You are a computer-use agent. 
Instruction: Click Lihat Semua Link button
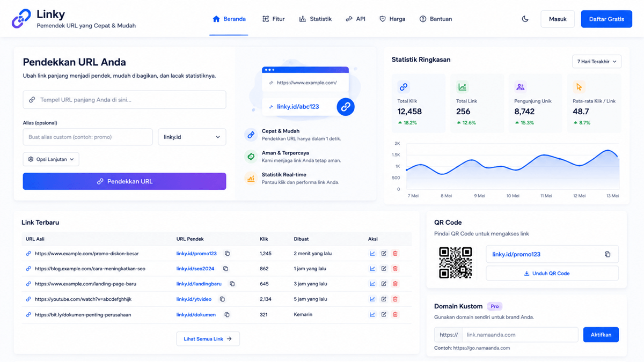208,339
